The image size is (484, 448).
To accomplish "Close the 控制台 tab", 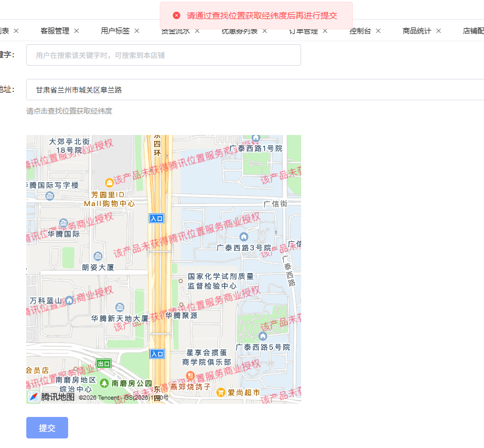I will click(x=378, y=31).
